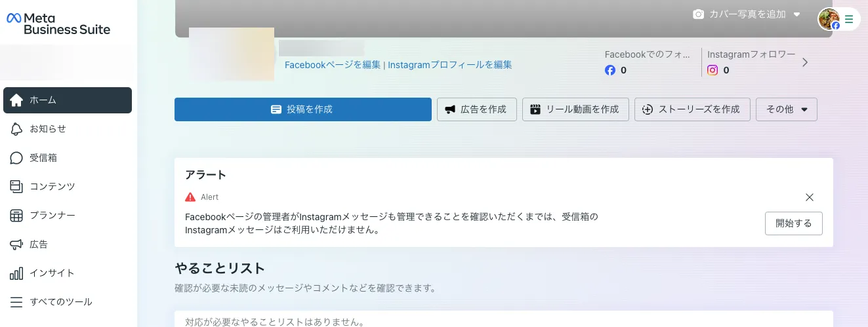Click the hamburger icon beside すべてのツール

point(16,302)
